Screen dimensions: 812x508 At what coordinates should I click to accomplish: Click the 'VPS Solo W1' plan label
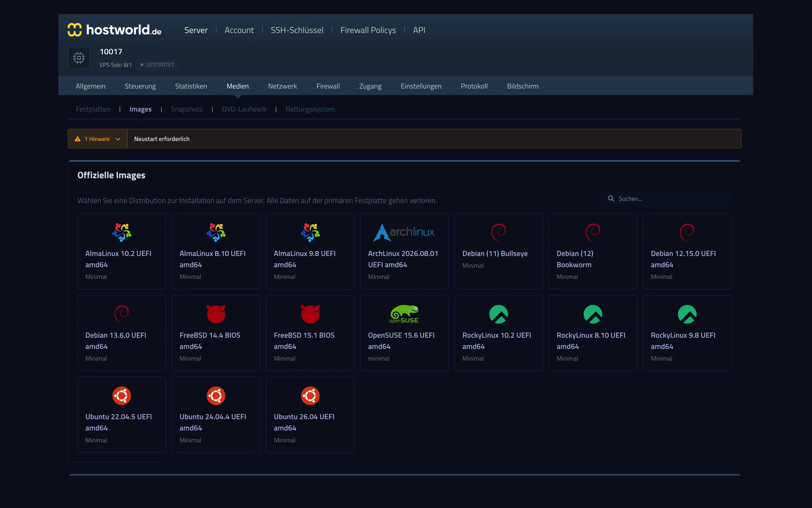pyautogui.click(x=115, y=65)
